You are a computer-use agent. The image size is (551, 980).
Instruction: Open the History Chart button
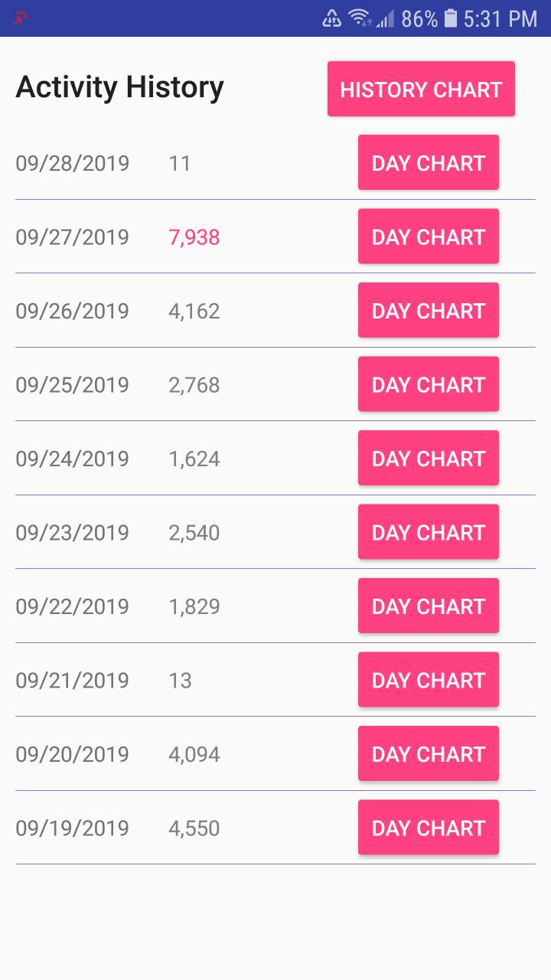click(421, 89)
